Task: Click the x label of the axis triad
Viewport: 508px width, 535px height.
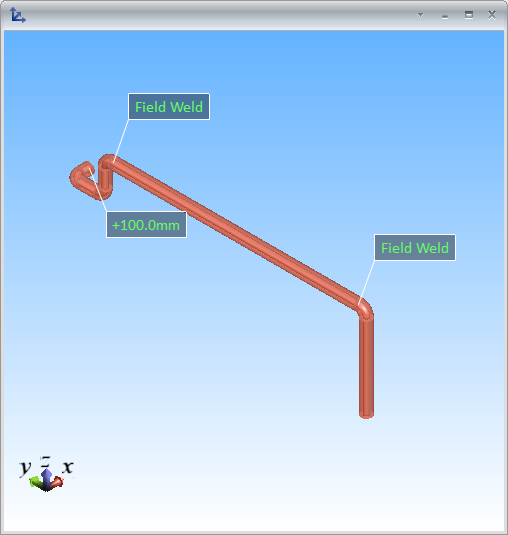Action: 68,466
